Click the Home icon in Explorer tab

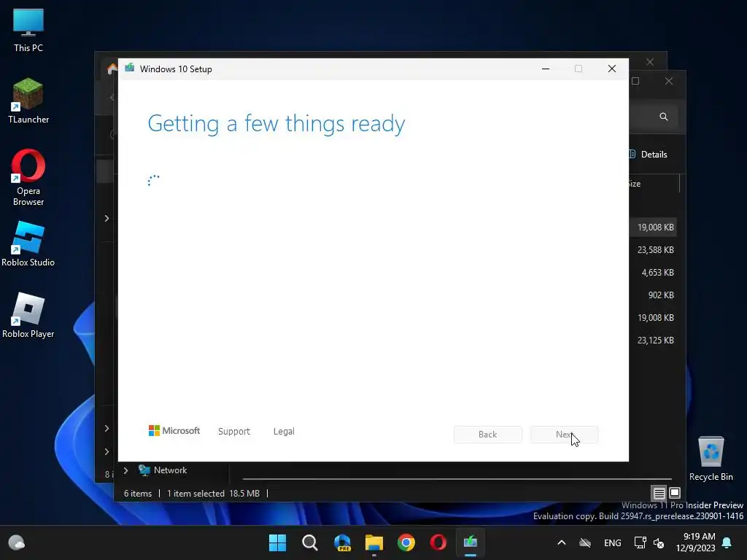(112, 69)
